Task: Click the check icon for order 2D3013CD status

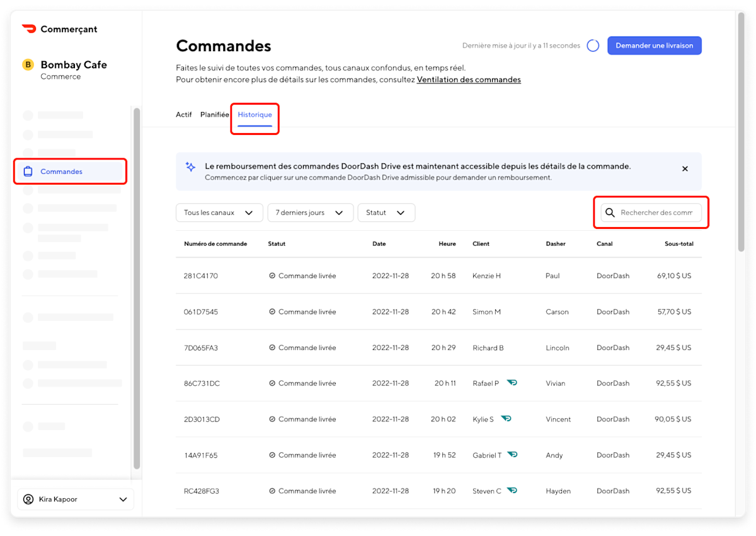Action: (272, 419)
